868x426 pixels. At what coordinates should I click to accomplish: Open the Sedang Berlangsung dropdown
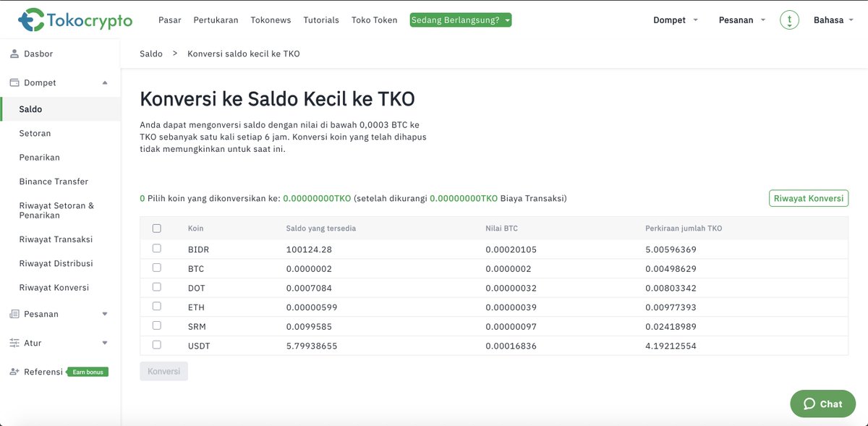pyautogui.click(x=461, y=20)
